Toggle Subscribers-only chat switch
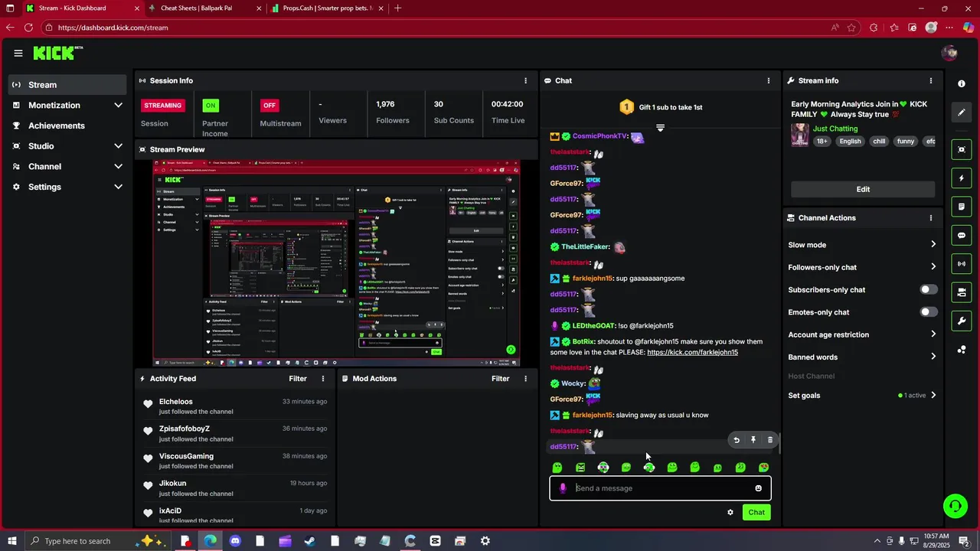 click(x=928, y=290)
